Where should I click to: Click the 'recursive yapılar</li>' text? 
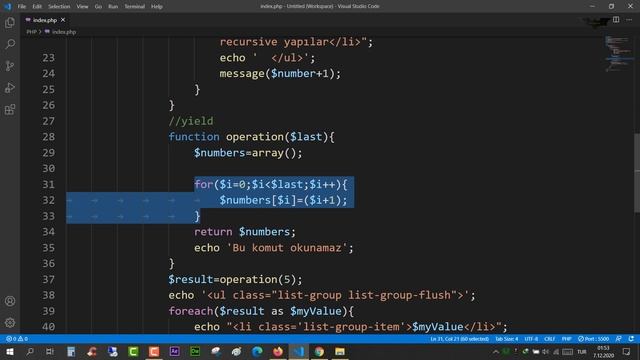290,42
